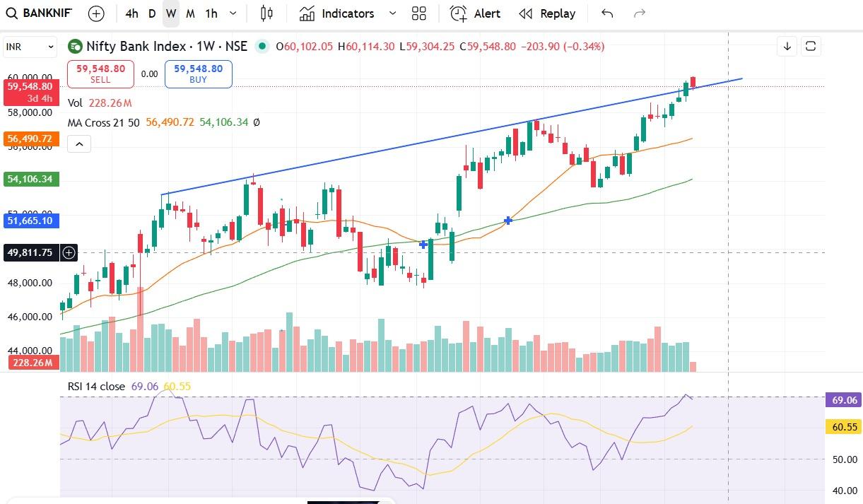
Task: Start bar Replay mode
Action: click(x=547, y=13)
